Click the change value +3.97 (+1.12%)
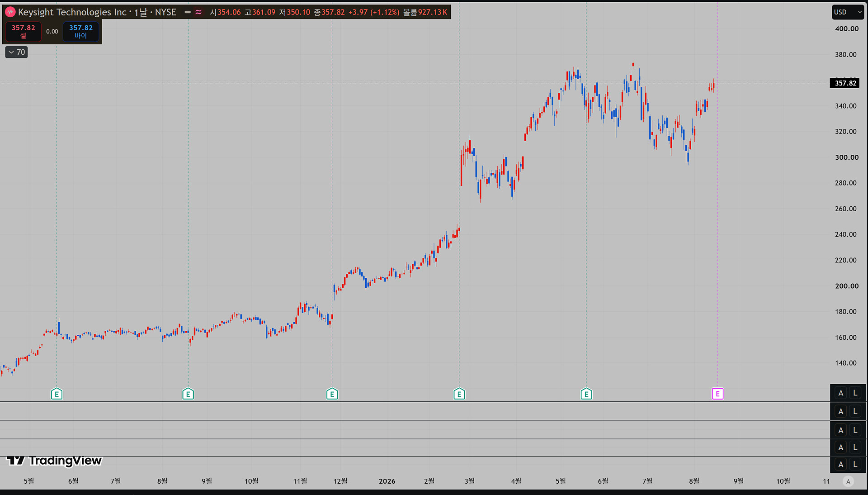This screenshot has width=868, height=495. [374, 12]
